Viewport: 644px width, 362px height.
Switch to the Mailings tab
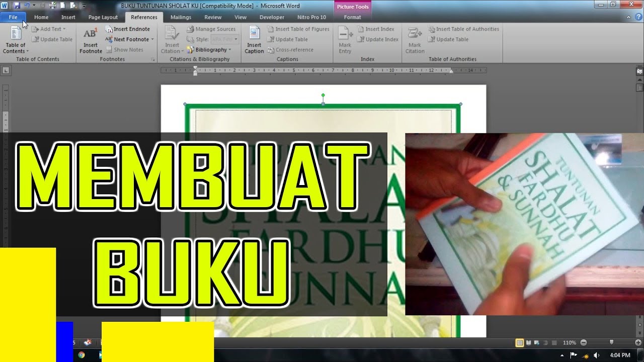tap(181, 17)
